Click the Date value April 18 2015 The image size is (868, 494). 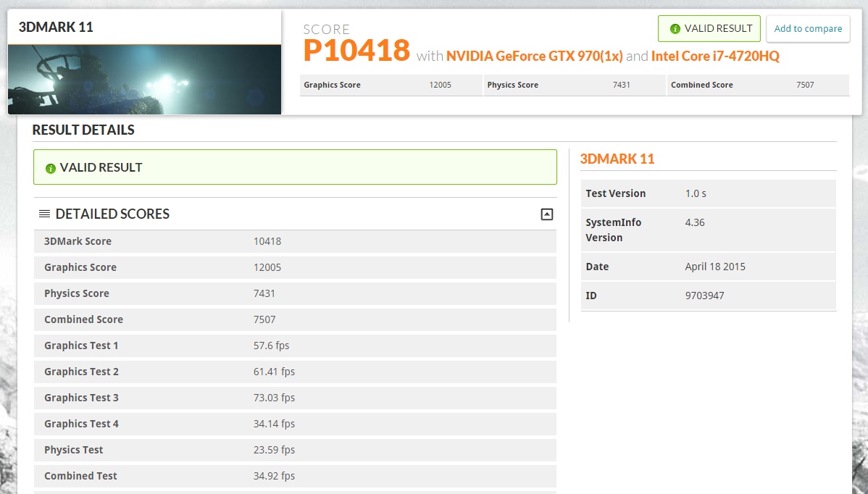point(714,267)
